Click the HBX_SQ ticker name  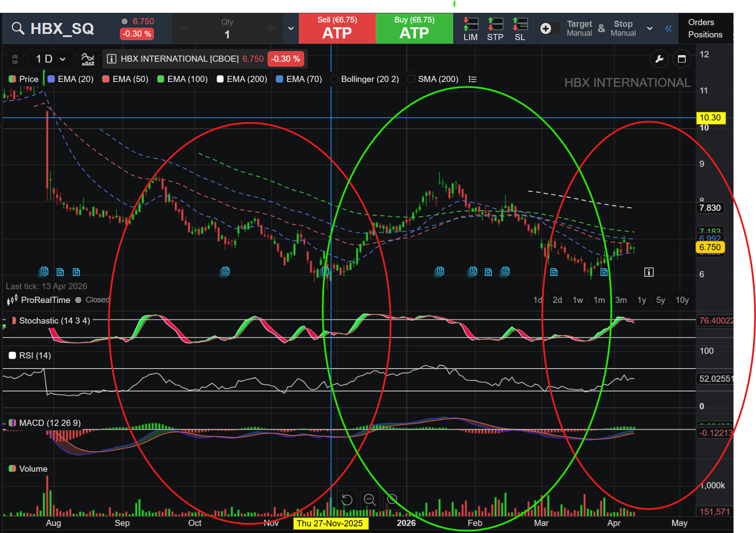(x=62, y=29)
